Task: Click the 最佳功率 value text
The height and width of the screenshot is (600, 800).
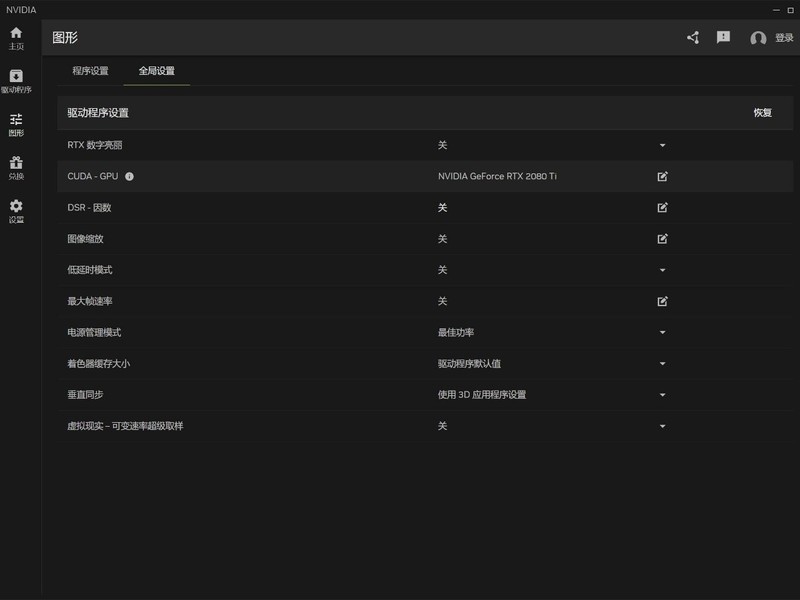Action: pos(456,333)
